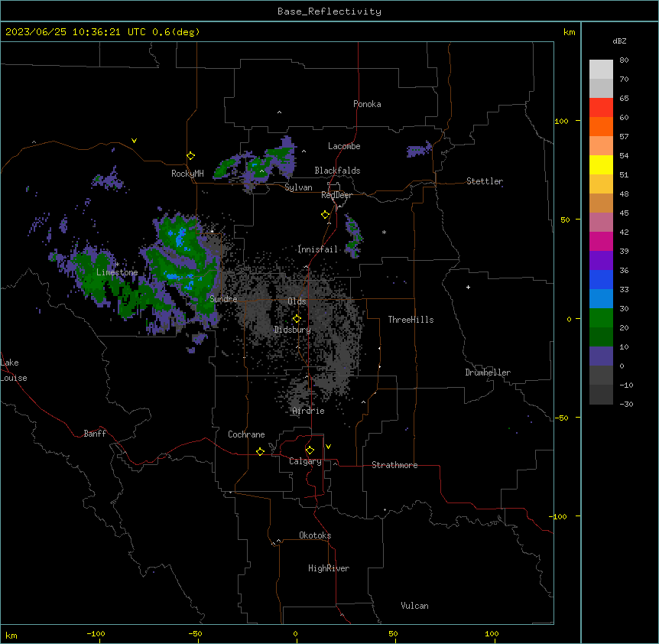Screen dimensions: 659x644
Task: Click the 80 value on dBZ legend
Action: (x=624, y=60)
